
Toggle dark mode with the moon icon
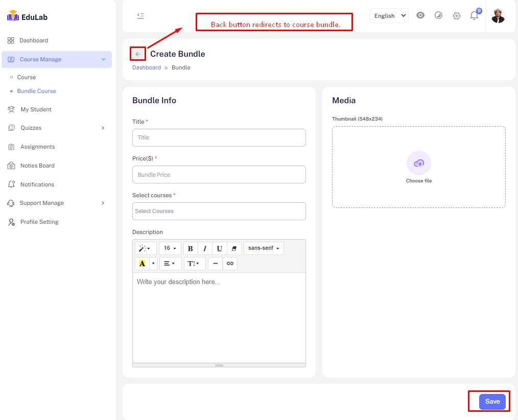(x=438, y=15)
